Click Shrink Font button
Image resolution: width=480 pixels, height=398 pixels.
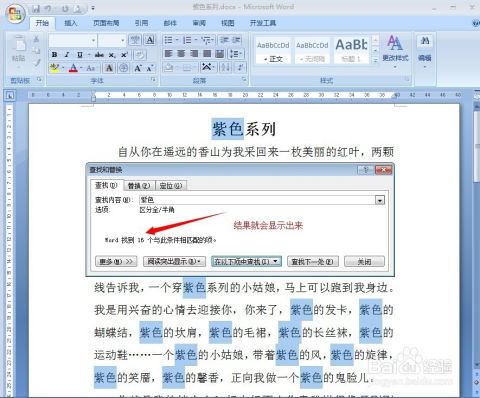[150, 68]
